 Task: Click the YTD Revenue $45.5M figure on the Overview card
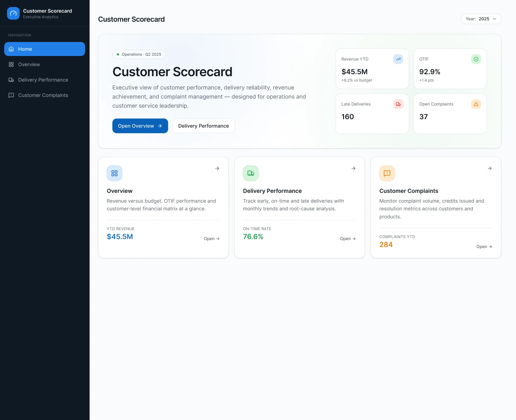coord(120,237)
